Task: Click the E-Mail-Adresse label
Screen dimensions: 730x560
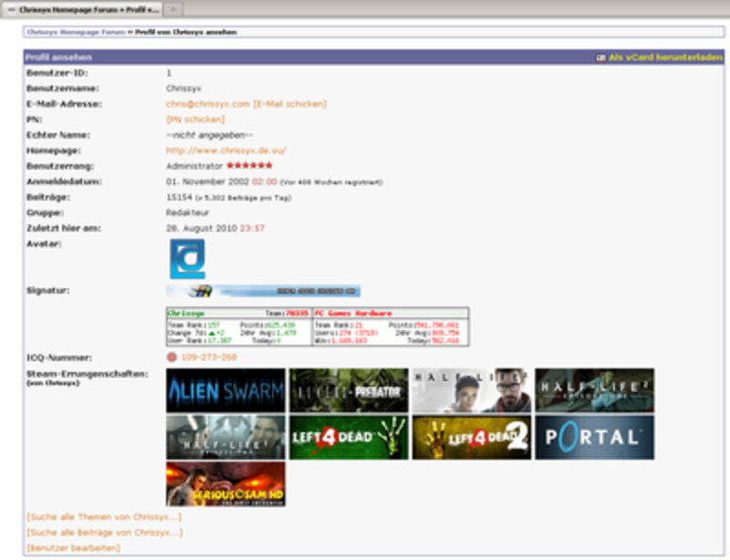Action: coord(64,104)
